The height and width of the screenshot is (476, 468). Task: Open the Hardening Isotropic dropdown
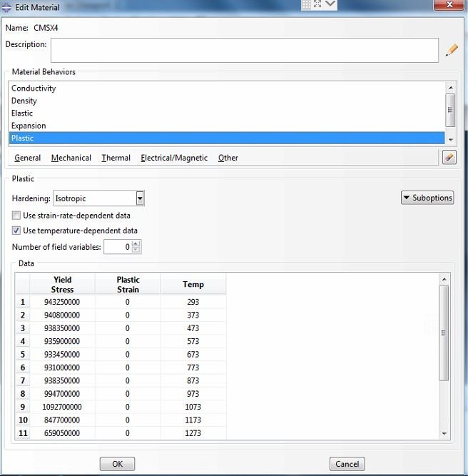[x=140, y=198]
